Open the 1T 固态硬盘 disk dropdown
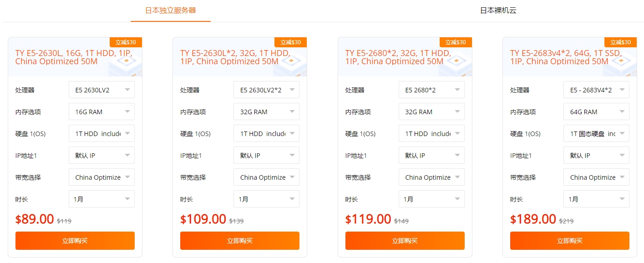This screenshot has width=644, height=263. click(596, 133)
